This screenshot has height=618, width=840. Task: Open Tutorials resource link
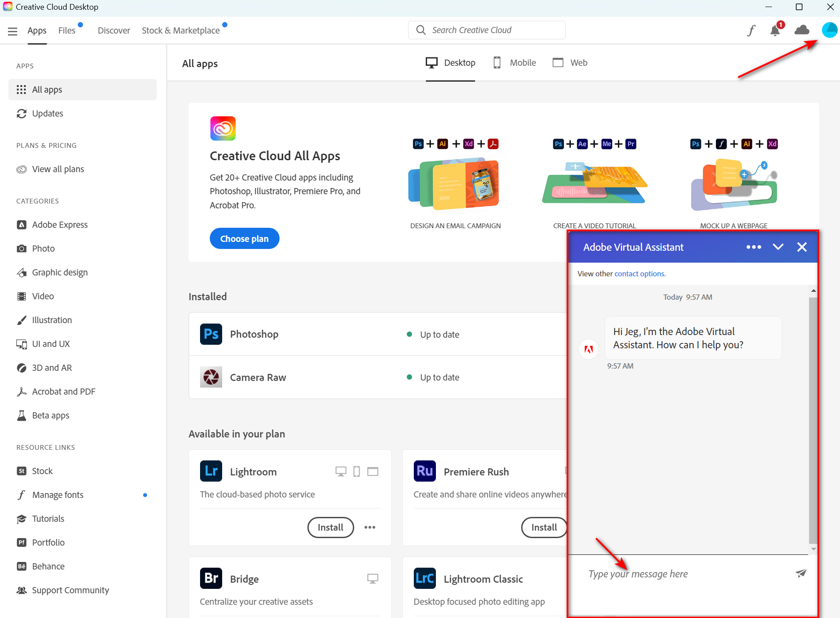coord(83,519)
